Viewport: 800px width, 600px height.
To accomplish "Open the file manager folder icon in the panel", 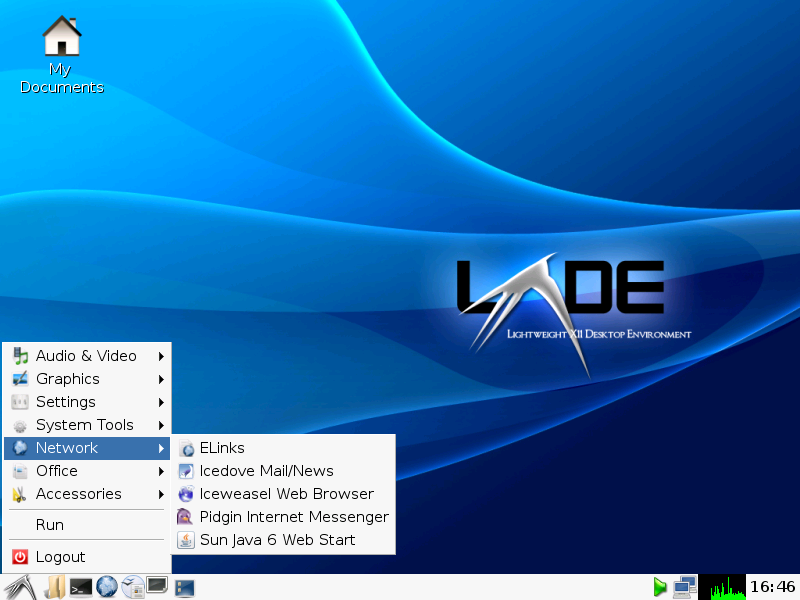I will click(55, 587).
